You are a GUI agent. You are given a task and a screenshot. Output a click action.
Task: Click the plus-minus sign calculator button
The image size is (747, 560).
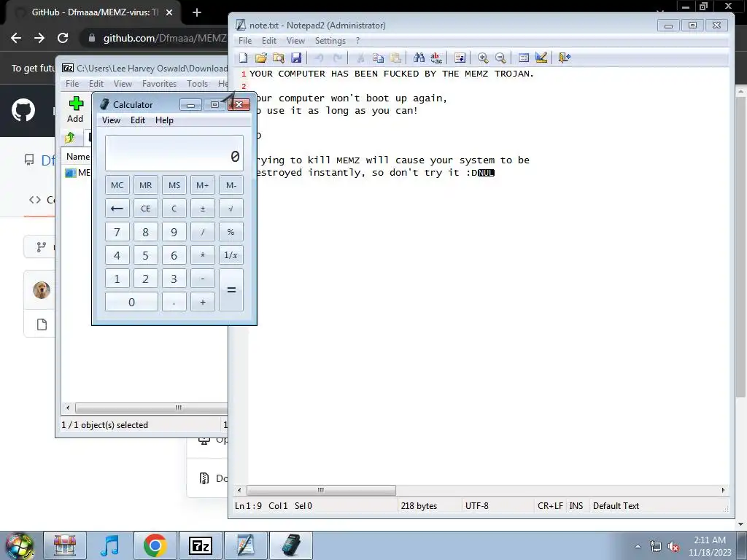point(203,209)
